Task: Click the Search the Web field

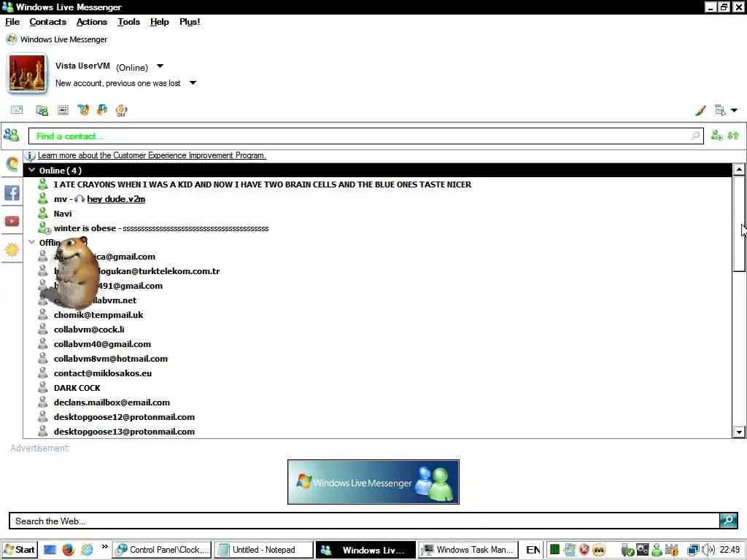Action: (x=365, y=521)
